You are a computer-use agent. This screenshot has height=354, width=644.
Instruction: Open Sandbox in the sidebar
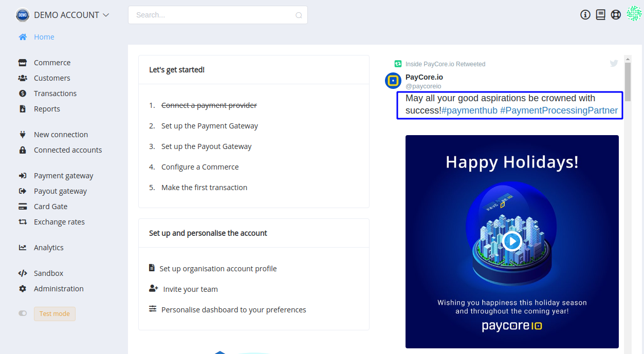pyautogui.click(x=48, y=273)
